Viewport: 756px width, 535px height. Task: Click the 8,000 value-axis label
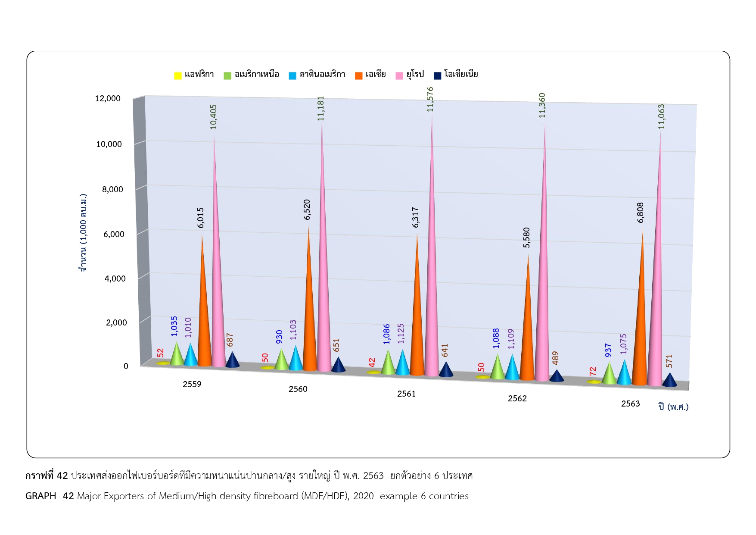coord(112,190)
